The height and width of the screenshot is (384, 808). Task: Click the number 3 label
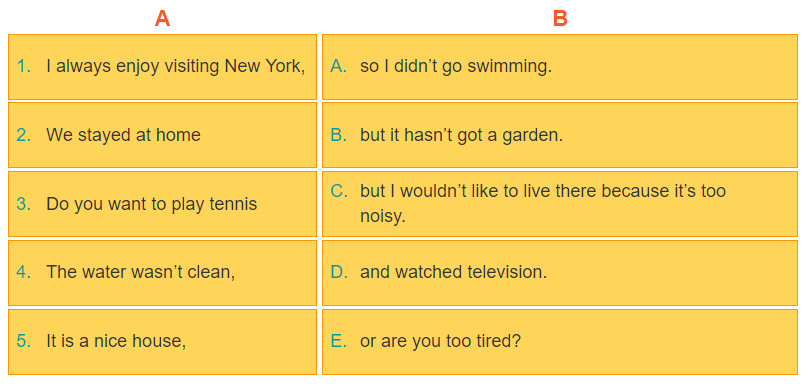tap(24, 204)
